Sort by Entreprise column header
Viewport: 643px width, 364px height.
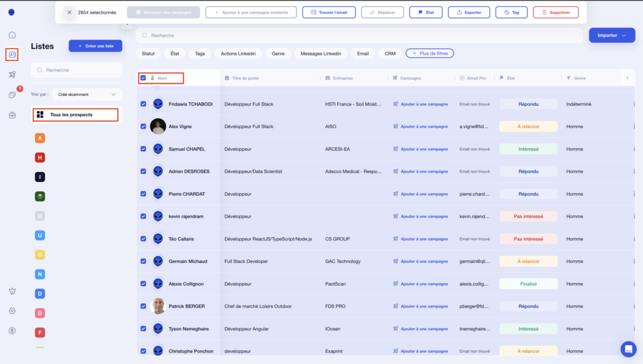[343, 78]
